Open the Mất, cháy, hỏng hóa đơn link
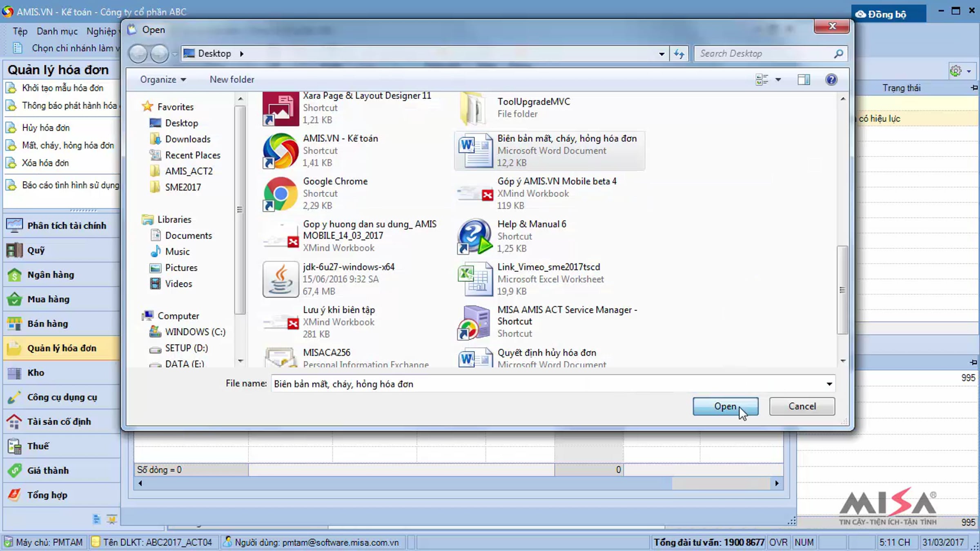980x551 pixels. (68, 145)
